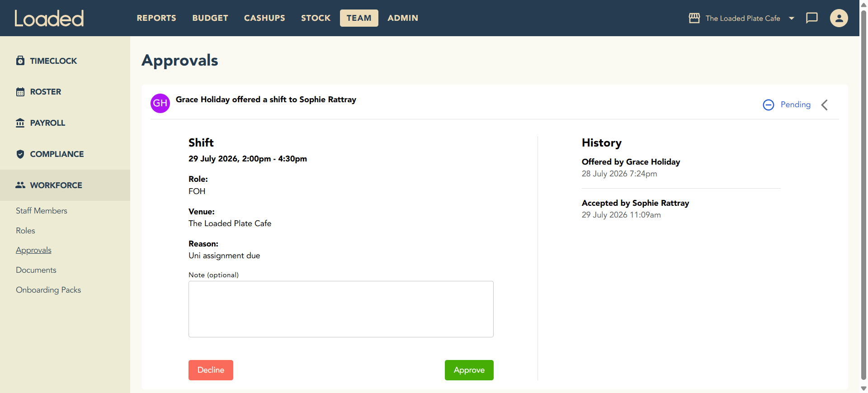The height and width of the screenshot is (393, 868).
Task: Go to Staff Members
Action: (x=42, y=211)
